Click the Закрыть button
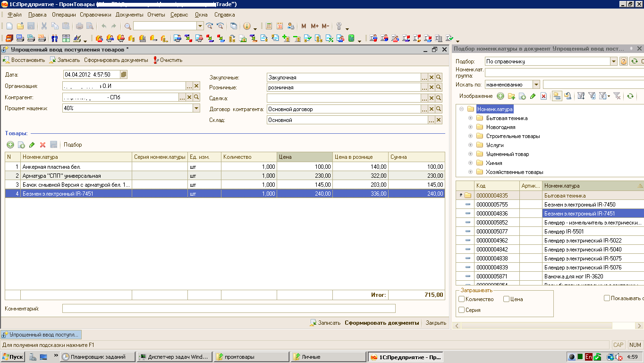Image resolution: width=644 pixels, height=363 pixels. (x=436, y=323)
